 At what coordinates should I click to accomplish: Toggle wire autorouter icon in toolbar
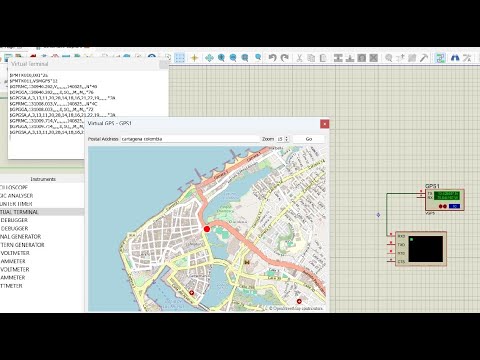pyautogui.click(x=440, y=58)
